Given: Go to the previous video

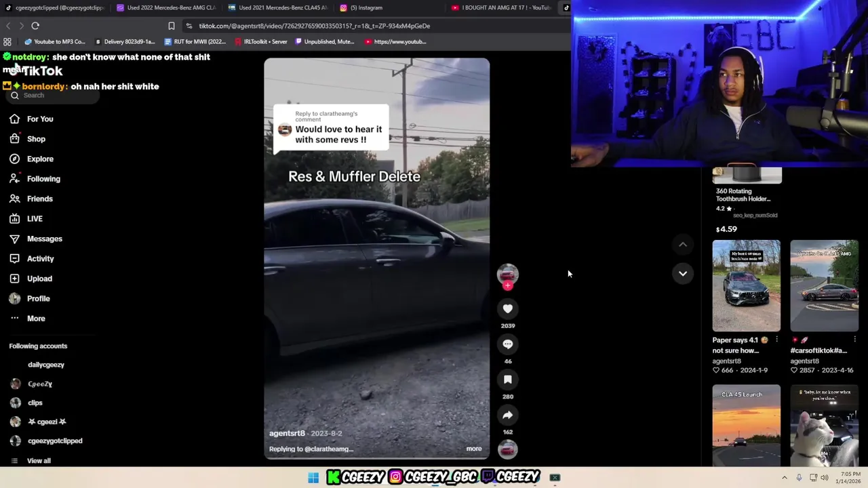Looking at the screenshot, I should click(683, 245).
